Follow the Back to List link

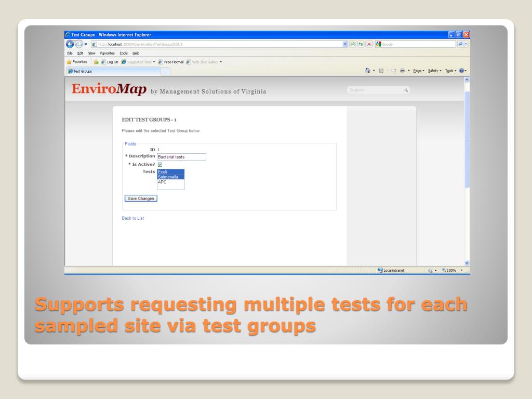[132, 218]
